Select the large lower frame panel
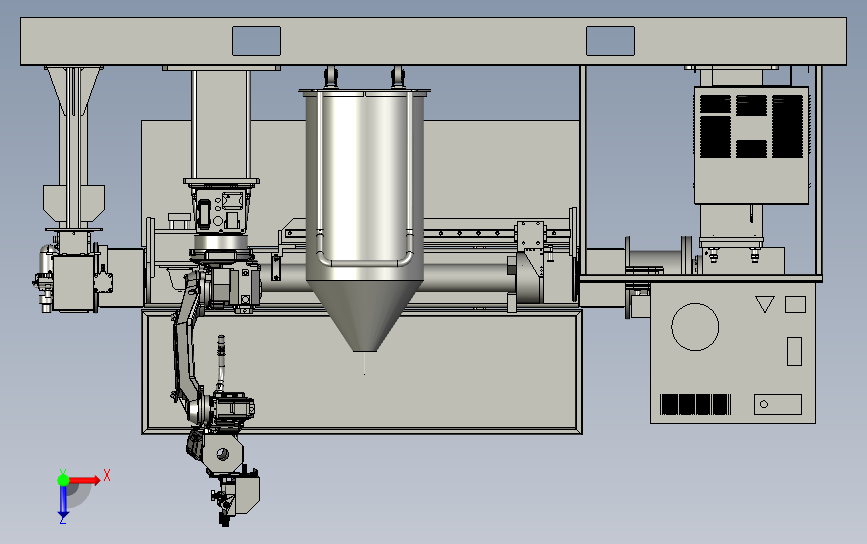Viewport: 867px width, 544px height. tap(362, 372)
